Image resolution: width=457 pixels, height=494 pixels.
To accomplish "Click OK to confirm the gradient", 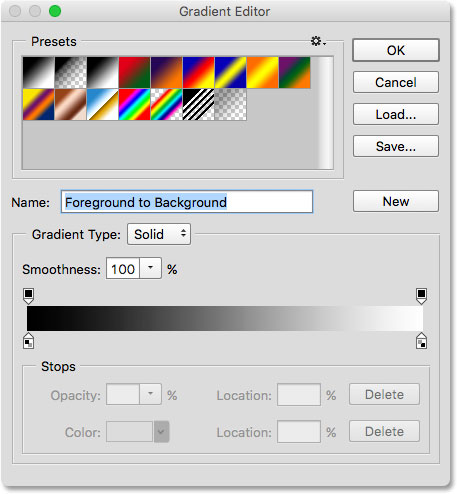I will point(396,50).
